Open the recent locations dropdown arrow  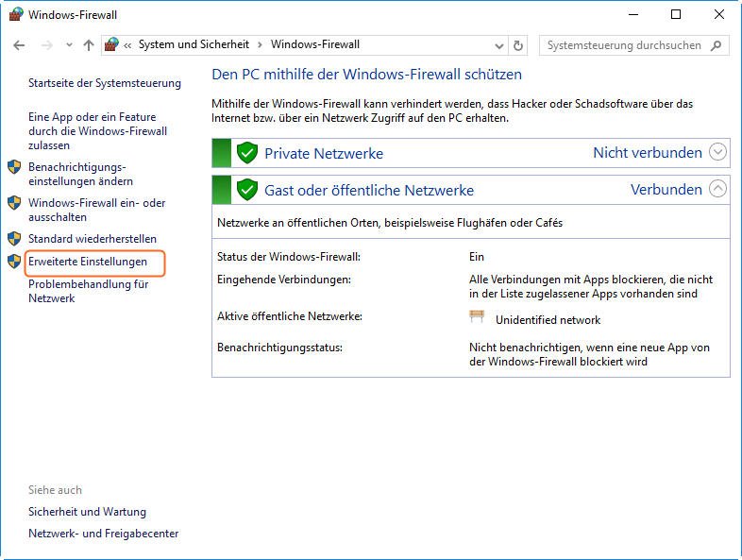coord(69,45)
